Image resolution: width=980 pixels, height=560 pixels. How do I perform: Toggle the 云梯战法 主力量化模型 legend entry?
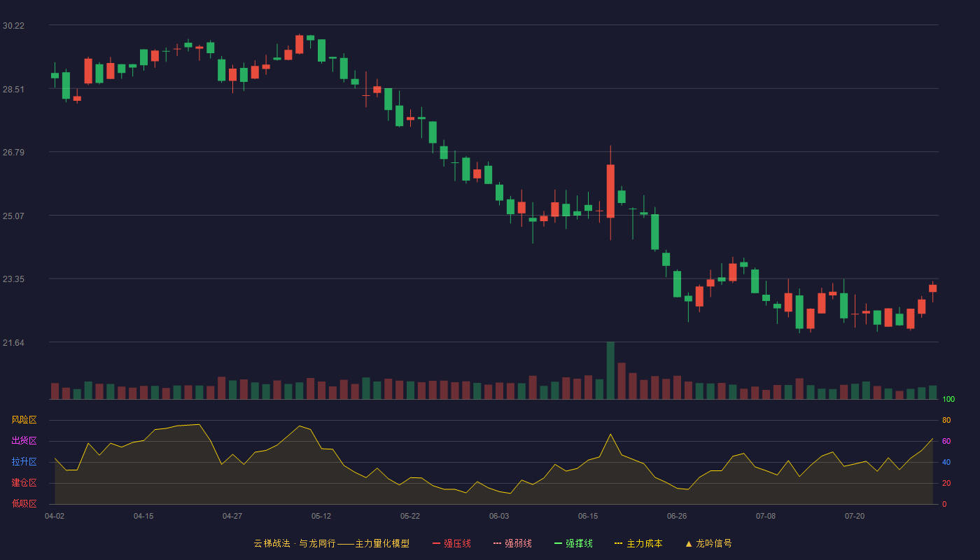pos(332,543)
